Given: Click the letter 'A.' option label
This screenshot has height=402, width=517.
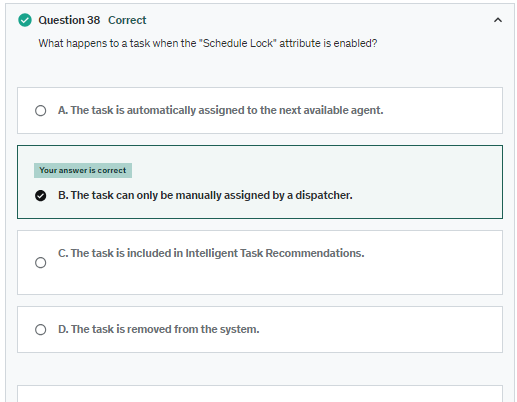Looking at the screenshot, I should pyautogui.click(x=63, y=110).
